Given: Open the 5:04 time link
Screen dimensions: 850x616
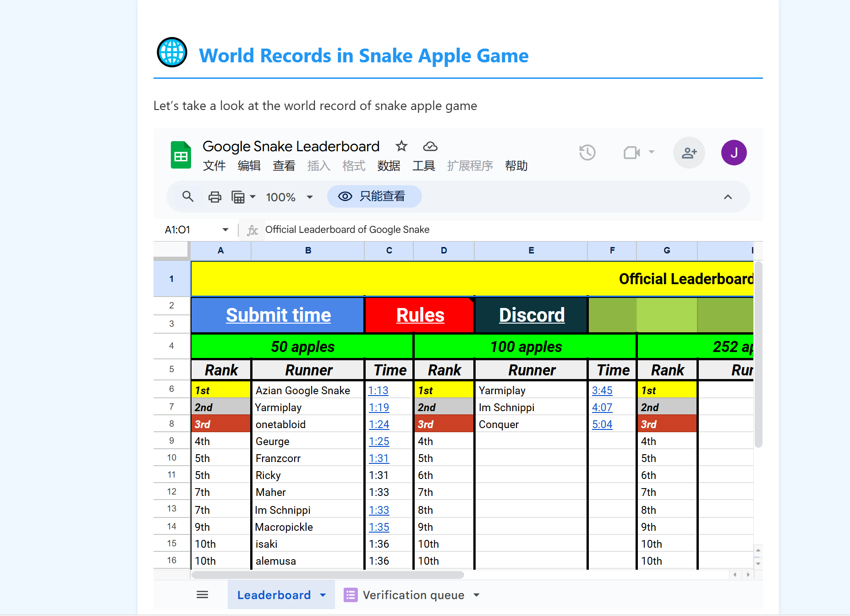Looking at the screenshot, I should click(602, 424).
